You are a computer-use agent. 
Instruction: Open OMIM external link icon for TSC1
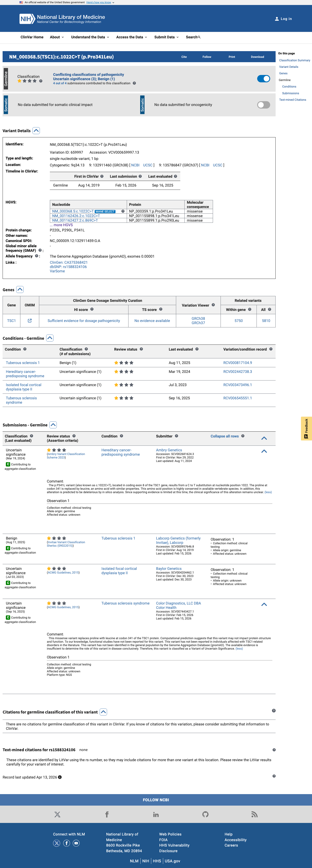30,320
